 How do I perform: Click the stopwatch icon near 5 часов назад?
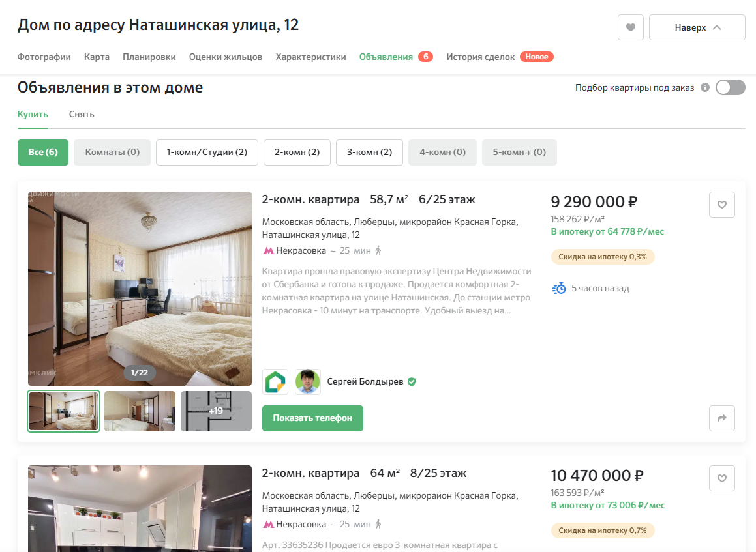point(559,289)
